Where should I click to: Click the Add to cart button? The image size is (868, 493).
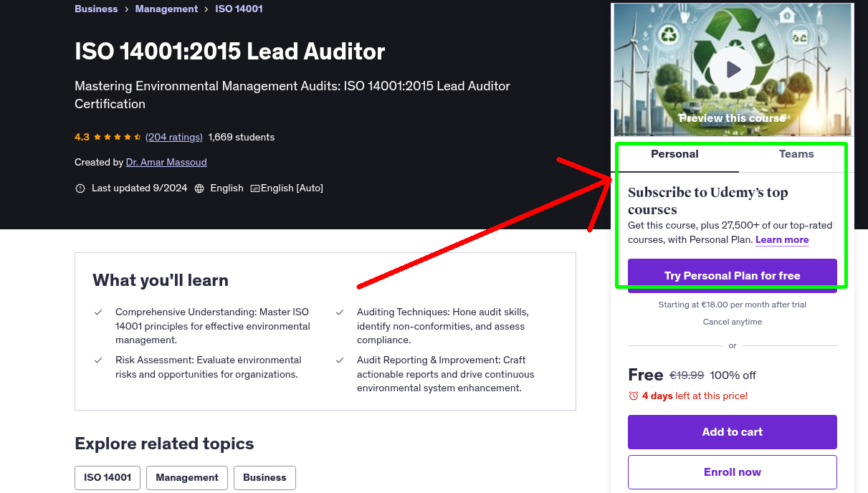(733, 432)
